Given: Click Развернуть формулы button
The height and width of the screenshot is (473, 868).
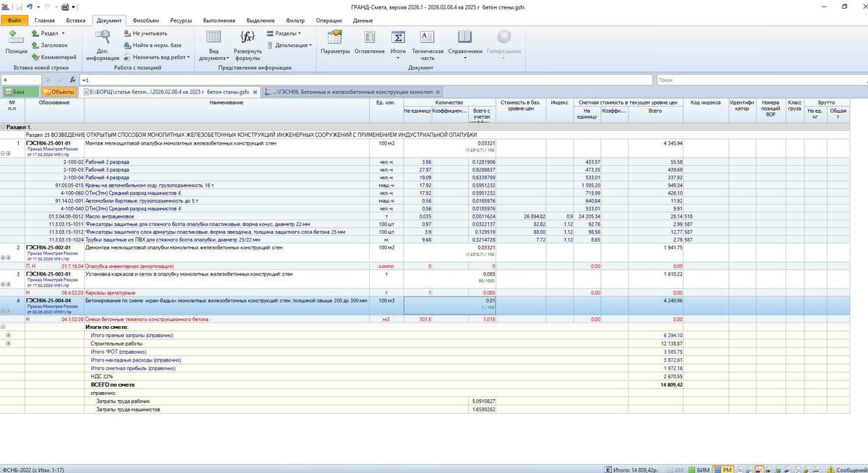Looking at the screenshot, I should tap(248, 45).
